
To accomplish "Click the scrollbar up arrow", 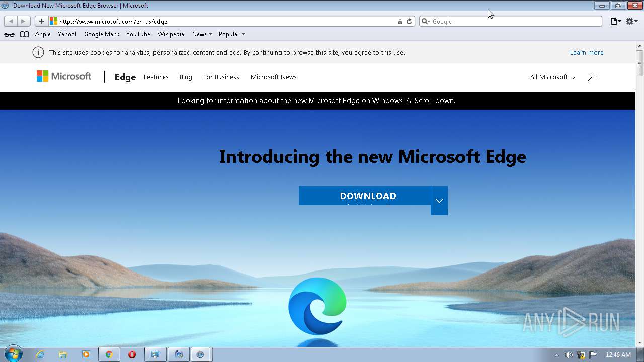I will pos(640,46).
